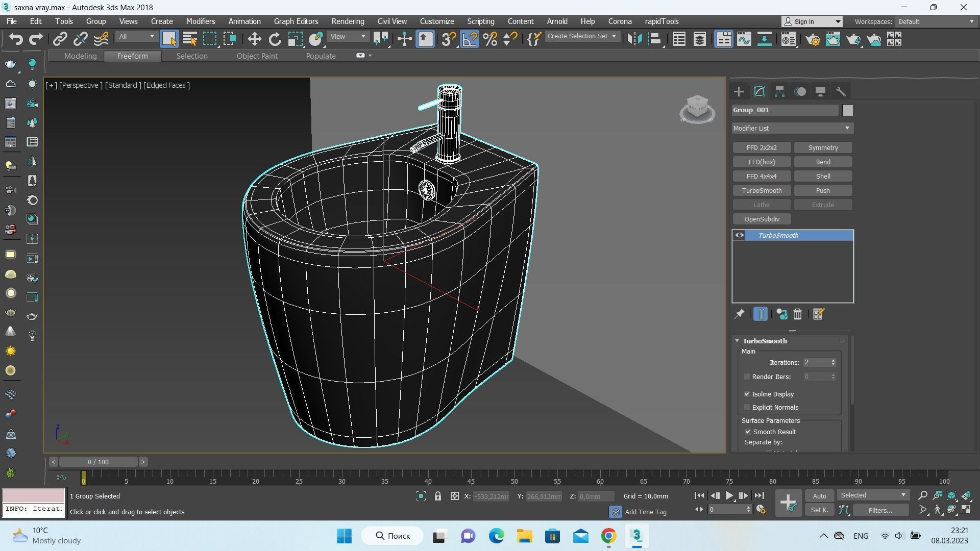Open Render Setup
980x551 pixels.
click(x=813, y=39)
